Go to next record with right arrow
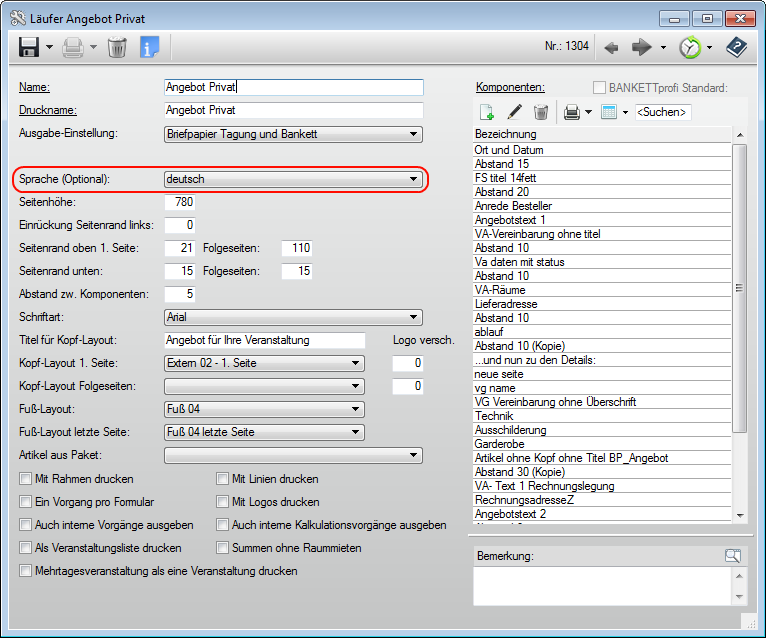766x638 pixels. pos(642,47)
